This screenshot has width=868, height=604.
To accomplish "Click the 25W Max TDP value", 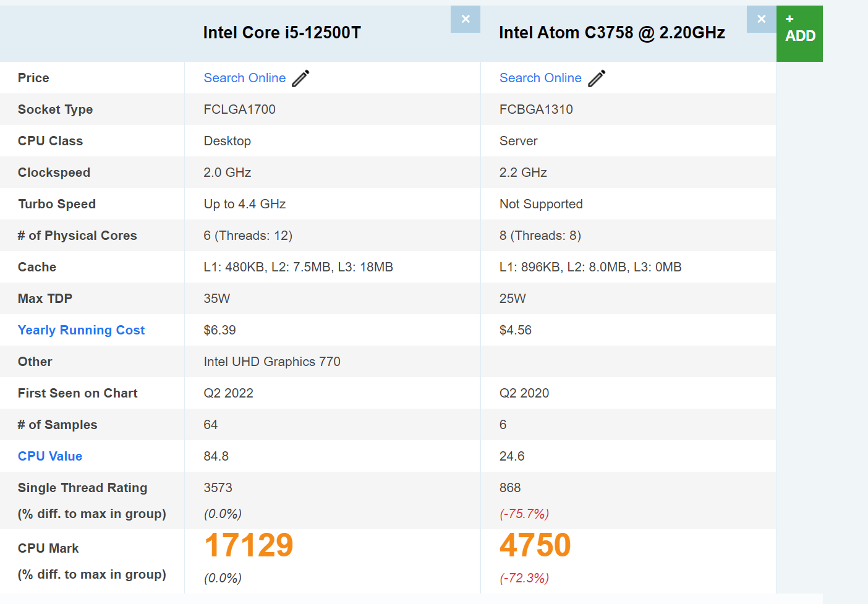I will pos(513,299).
